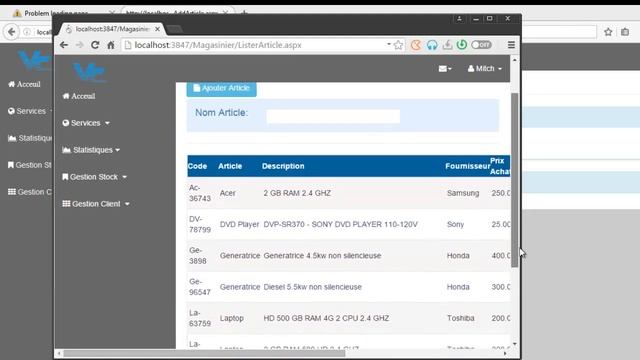The height and width of the screenshot is (360, 640).
Task: Close the localhost:3847 Magasinier tab
Action: tap(157, 29)
